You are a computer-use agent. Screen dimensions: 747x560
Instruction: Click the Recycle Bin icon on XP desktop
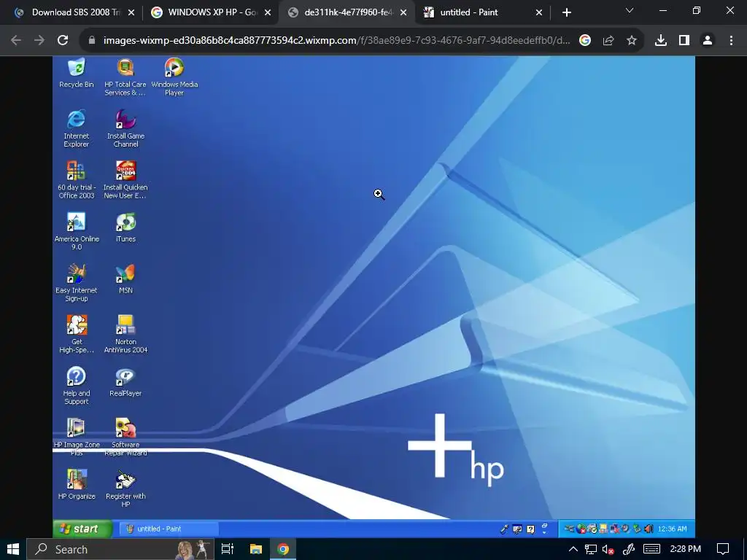click(x=76, y=73)
